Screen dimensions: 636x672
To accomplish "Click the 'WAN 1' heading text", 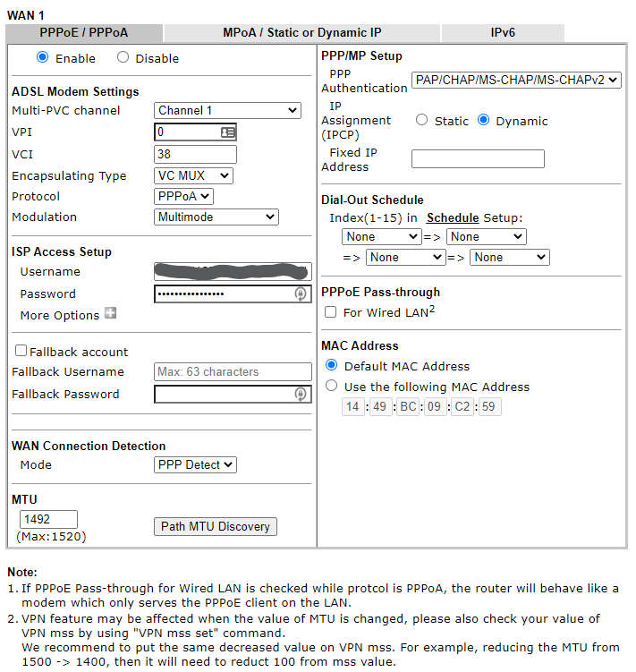I will 26,15.
